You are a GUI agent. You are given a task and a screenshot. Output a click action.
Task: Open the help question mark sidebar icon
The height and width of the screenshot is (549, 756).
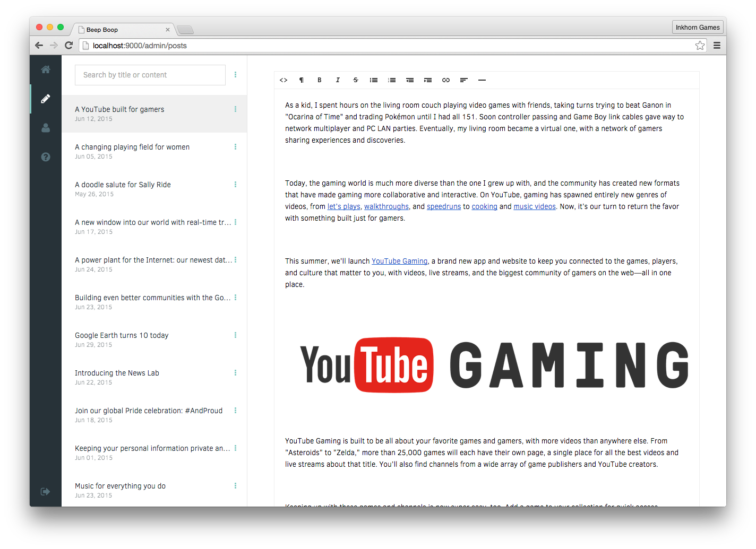click(46, 157)
